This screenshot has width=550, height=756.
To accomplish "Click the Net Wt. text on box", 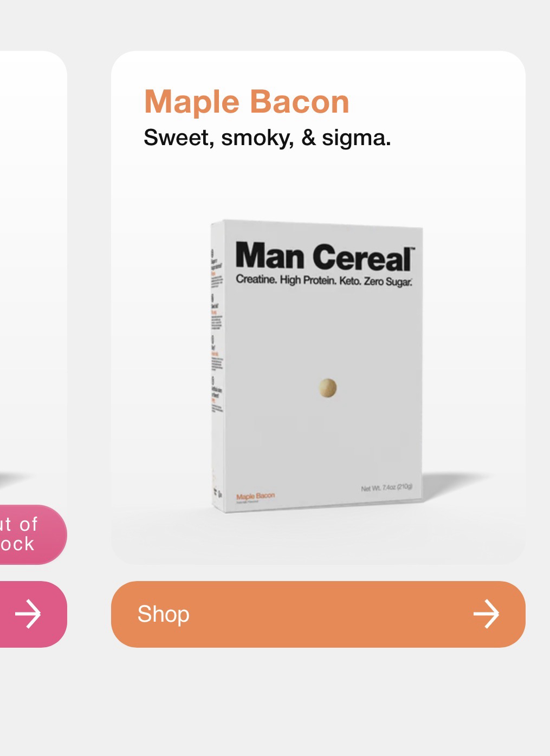I will (386, 487).
